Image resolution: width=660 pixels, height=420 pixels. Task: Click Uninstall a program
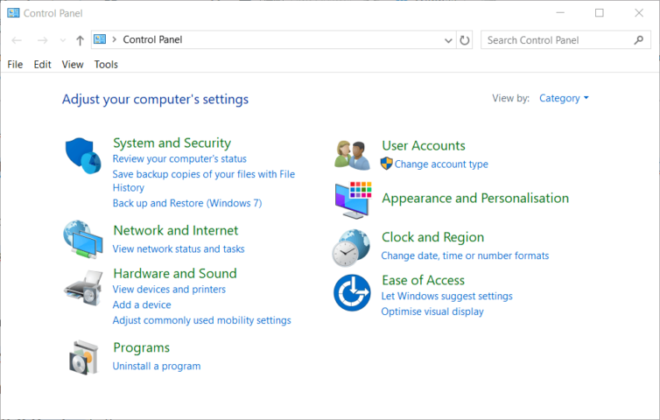157,366
